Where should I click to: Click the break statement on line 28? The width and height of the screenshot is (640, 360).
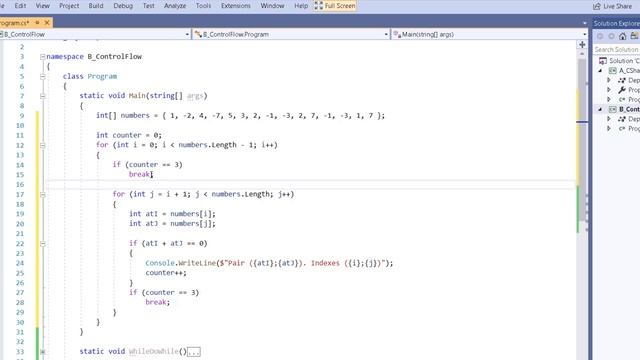pos(157,302)
